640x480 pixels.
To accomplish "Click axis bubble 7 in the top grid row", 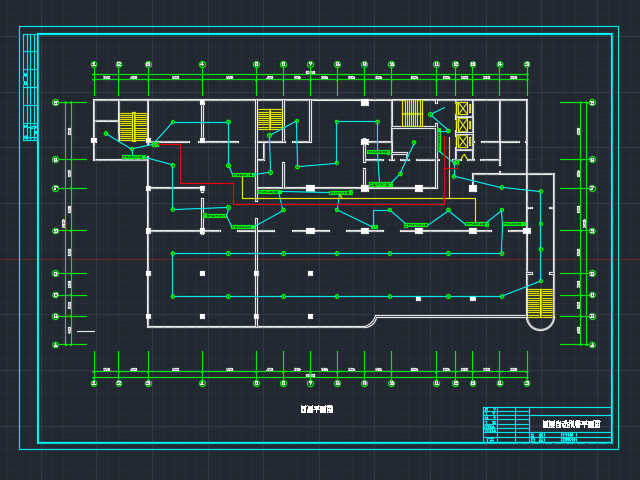I will (x=311, y=64).
